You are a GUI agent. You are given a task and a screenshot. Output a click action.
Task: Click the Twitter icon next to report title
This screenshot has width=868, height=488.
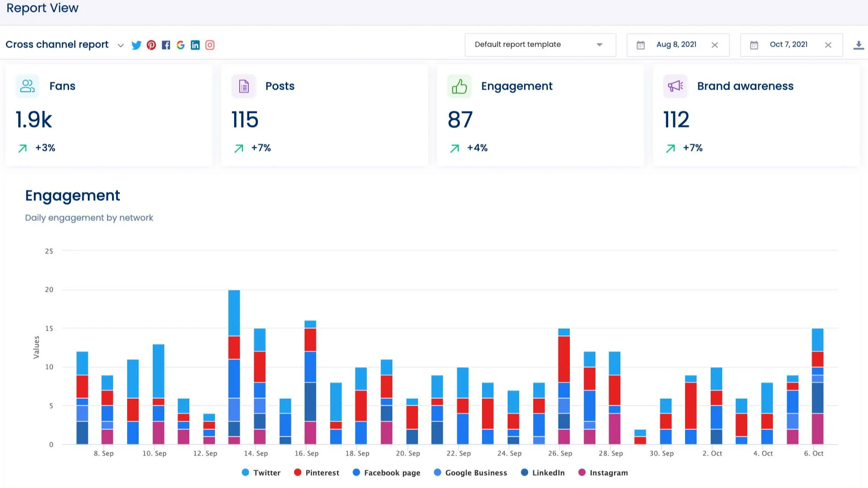tap(136, 45)
